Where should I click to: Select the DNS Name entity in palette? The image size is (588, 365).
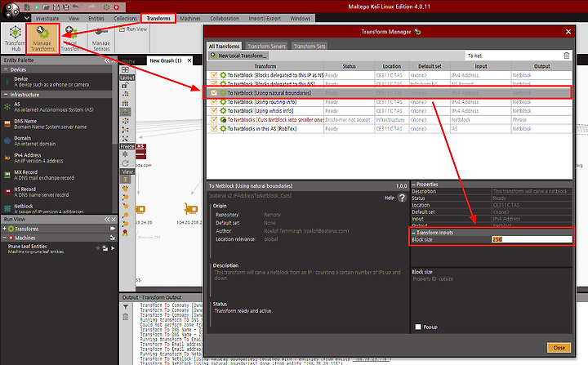point(56,124)
